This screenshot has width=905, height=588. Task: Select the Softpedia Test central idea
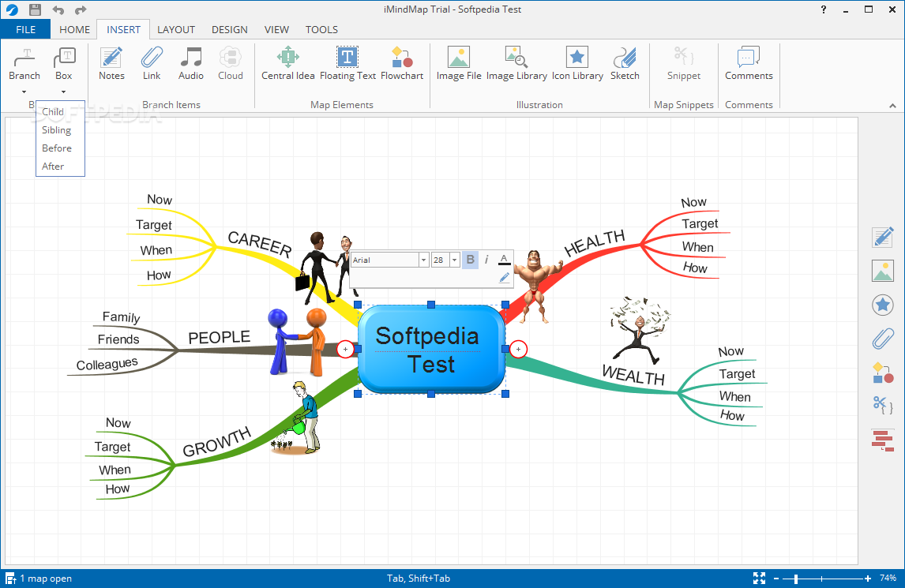(x=431, y=350)
